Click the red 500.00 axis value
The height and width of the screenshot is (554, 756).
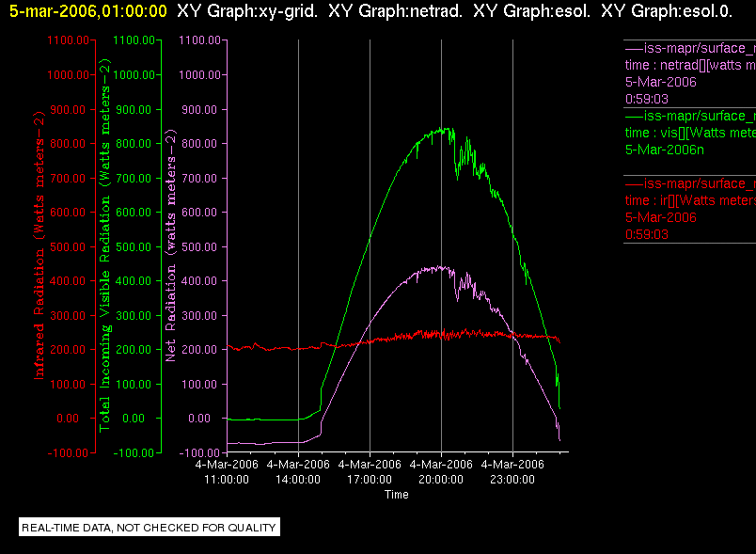click(x=68, y=246)
